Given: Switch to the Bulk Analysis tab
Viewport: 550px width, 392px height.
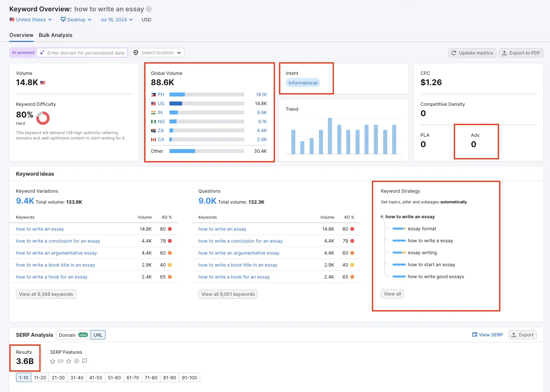Looking at the screenshot, I should tap(55, 35).
